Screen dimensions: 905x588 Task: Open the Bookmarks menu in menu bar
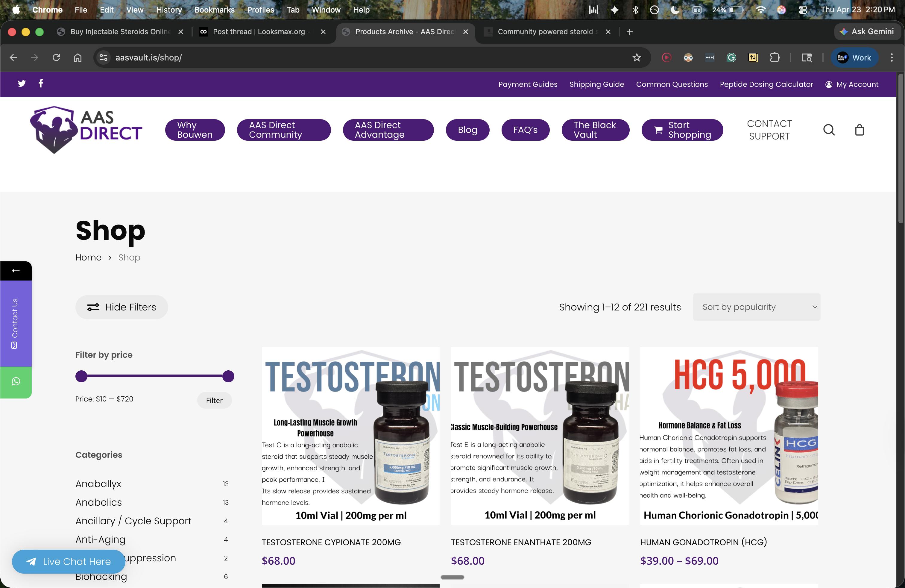point(214,10)
